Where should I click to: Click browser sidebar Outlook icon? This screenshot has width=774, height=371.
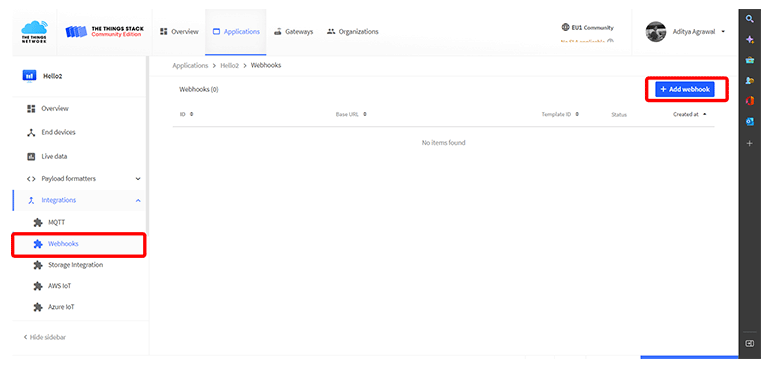(749, 121)
